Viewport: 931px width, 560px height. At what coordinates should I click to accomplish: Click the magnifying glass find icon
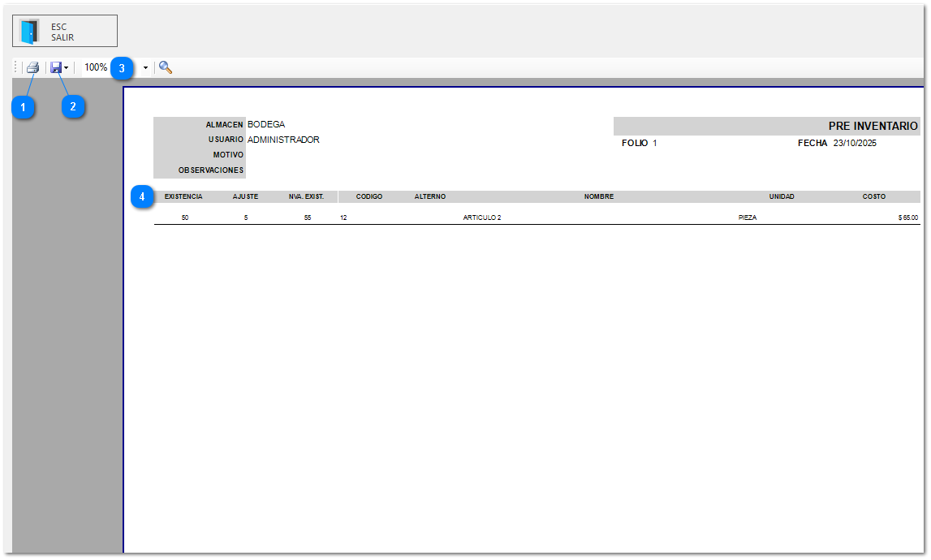click(166, 68)
